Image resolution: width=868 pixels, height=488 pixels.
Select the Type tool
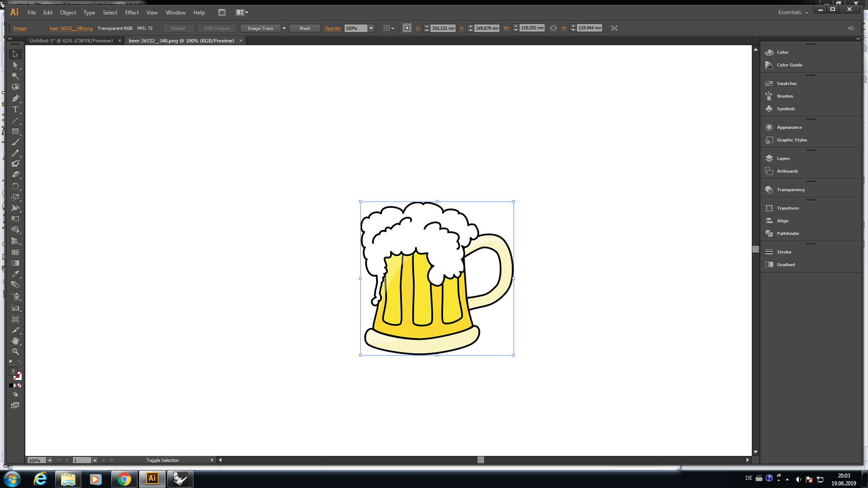15,109
